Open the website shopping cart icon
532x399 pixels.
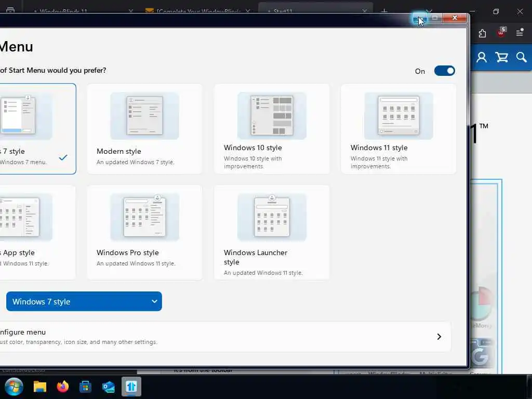click(501, 57)
